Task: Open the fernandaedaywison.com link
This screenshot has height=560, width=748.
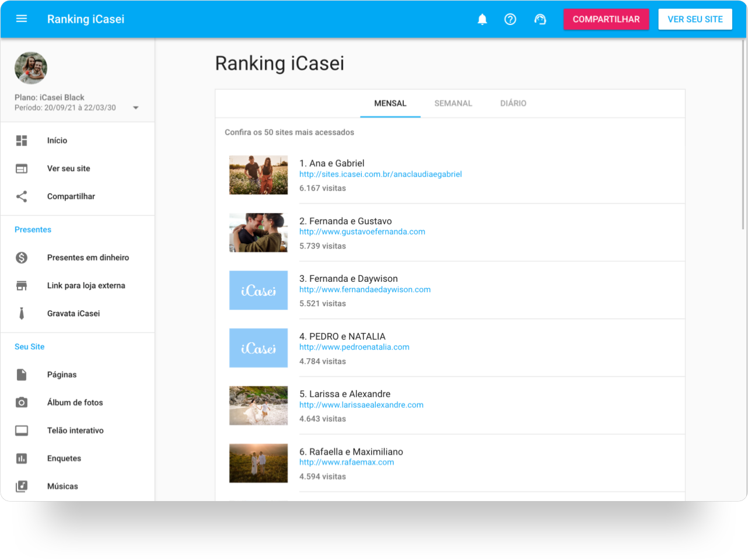Action: [365, 289]
